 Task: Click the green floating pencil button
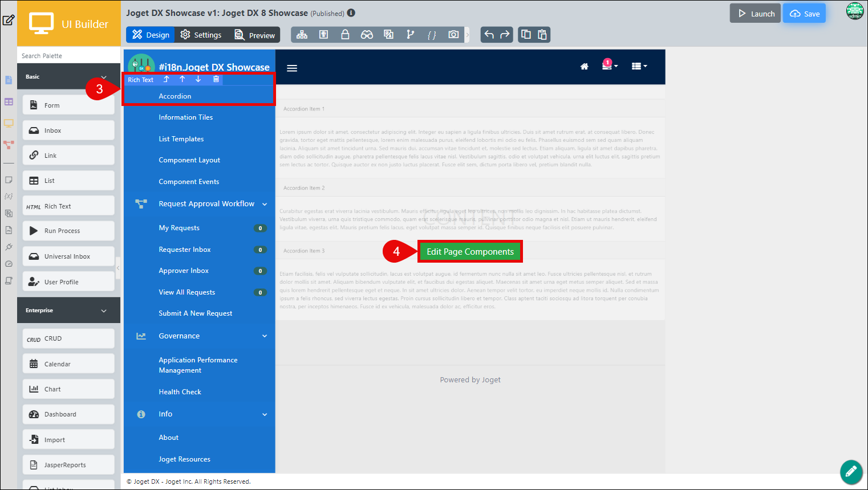point(851,472)
